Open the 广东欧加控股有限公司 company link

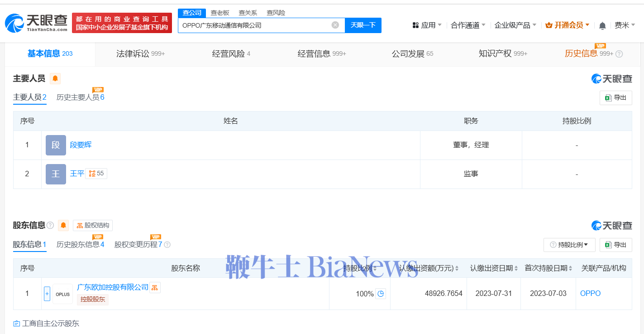click(x=113, y=287)
